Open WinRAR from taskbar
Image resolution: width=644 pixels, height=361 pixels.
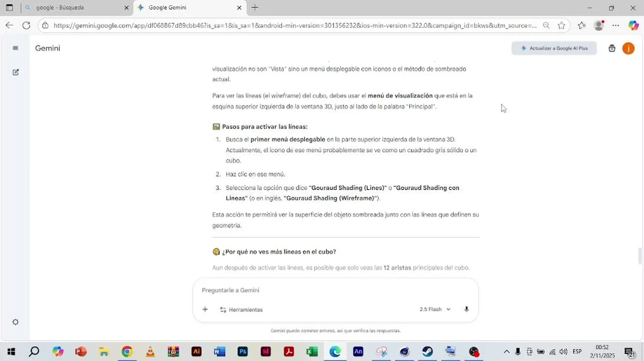pos(173,352)
